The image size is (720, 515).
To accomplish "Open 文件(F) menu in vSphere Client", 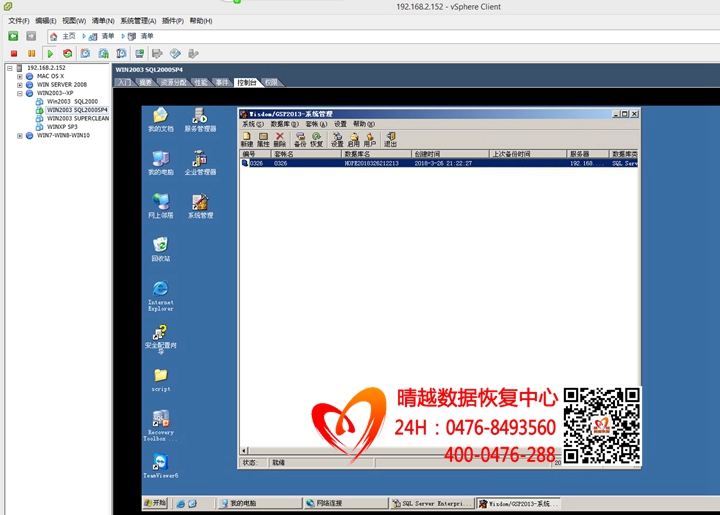I will click(19, 21).
